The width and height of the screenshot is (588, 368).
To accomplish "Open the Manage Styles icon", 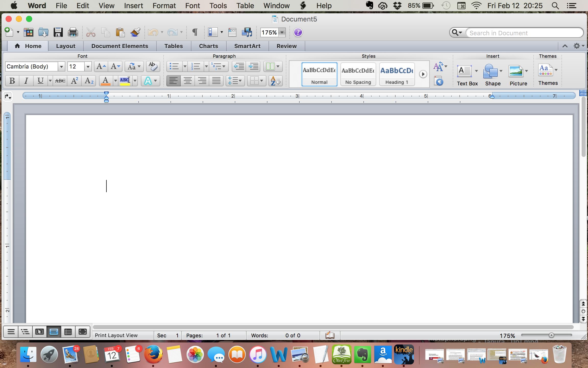I will [439, 82].
